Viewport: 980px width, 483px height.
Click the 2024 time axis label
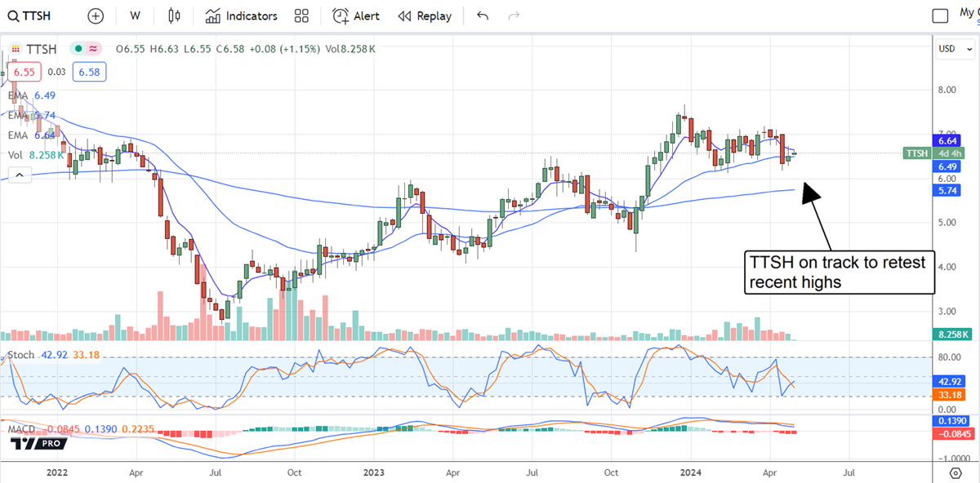tap(690, 472)
